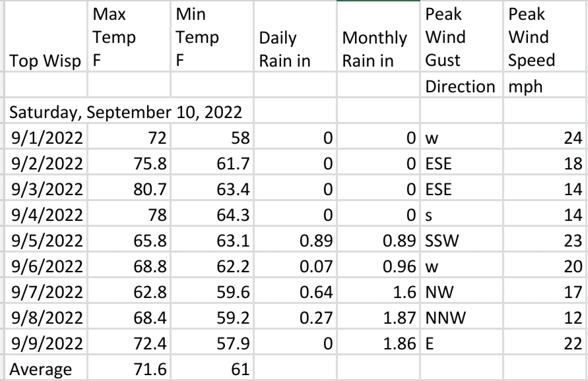Select the Monthly Rain in header cell
Screen dimensions: 588x381
(379, 36)
